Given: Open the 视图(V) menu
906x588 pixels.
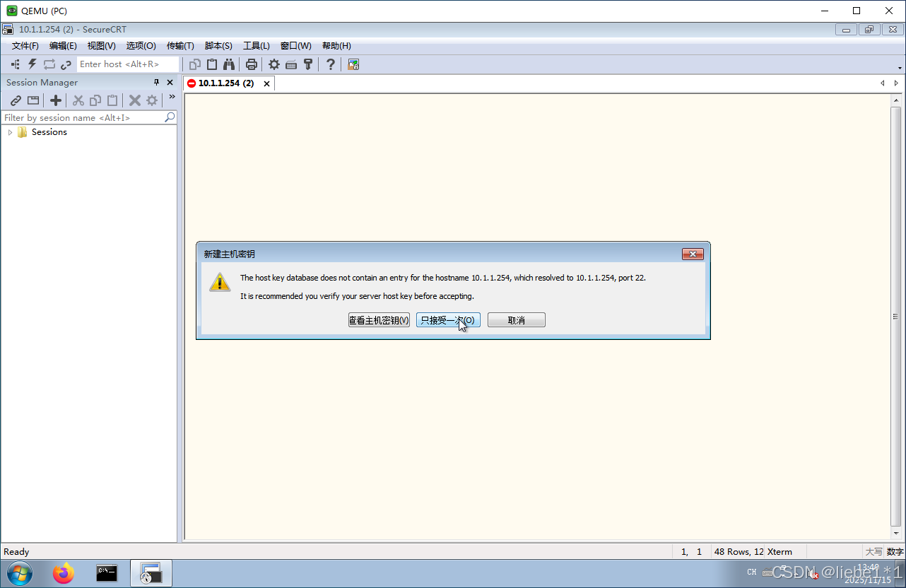Looking at the screenshot, I should [x=102, y=46].
